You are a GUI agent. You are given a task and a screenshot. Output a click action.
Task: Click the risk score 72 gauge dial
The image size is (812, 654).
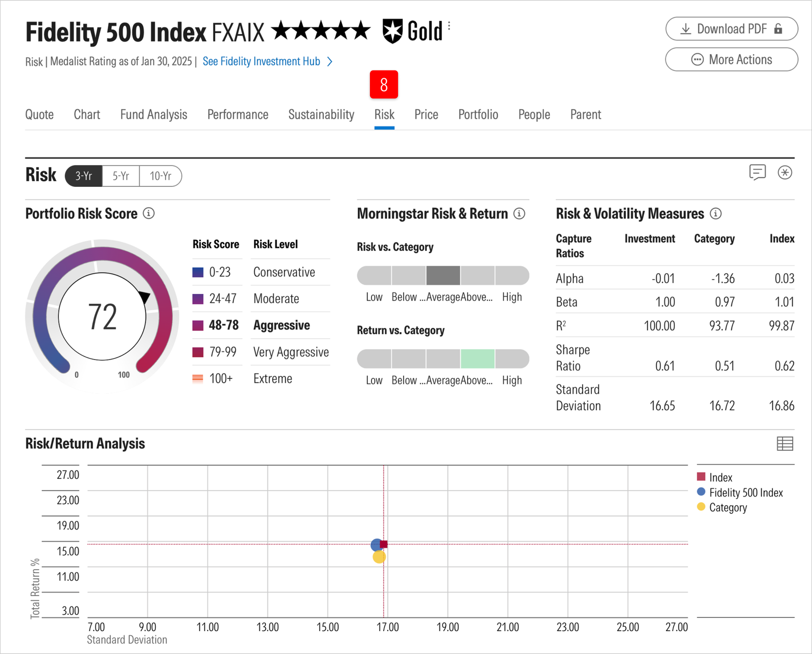[103, 316]
